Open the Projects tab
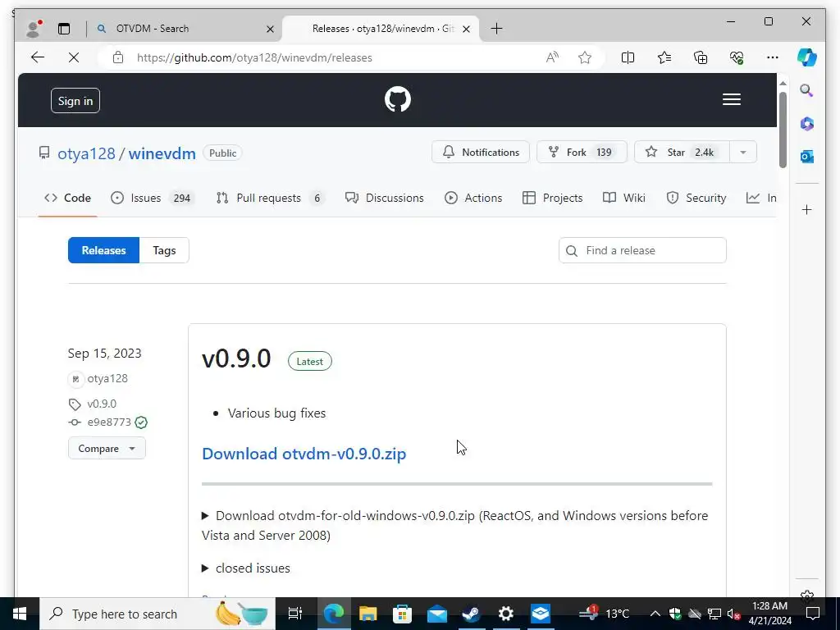Screen dimensions: 840x630 point(552,198)
